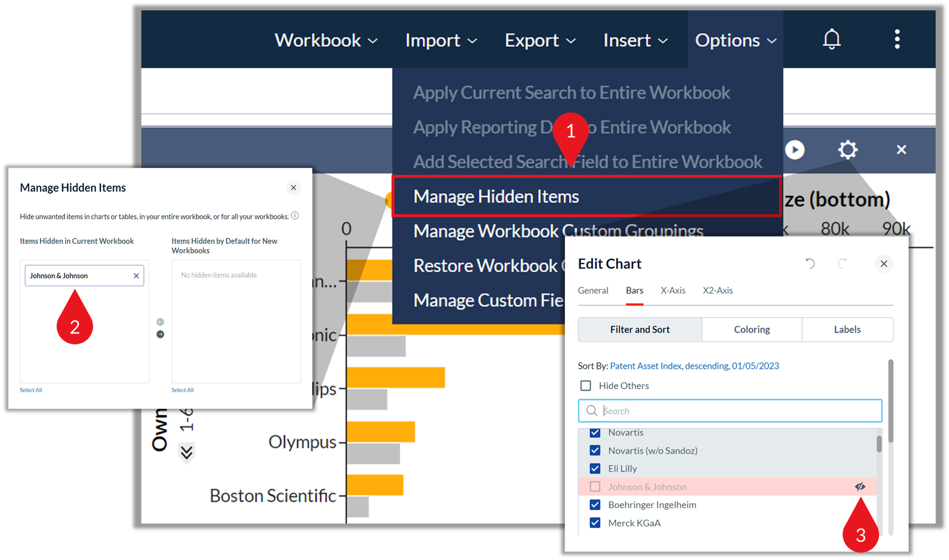This screenshot has height=560, width=949.
Task: Click the Coloring button
Action: coord(752,330)
